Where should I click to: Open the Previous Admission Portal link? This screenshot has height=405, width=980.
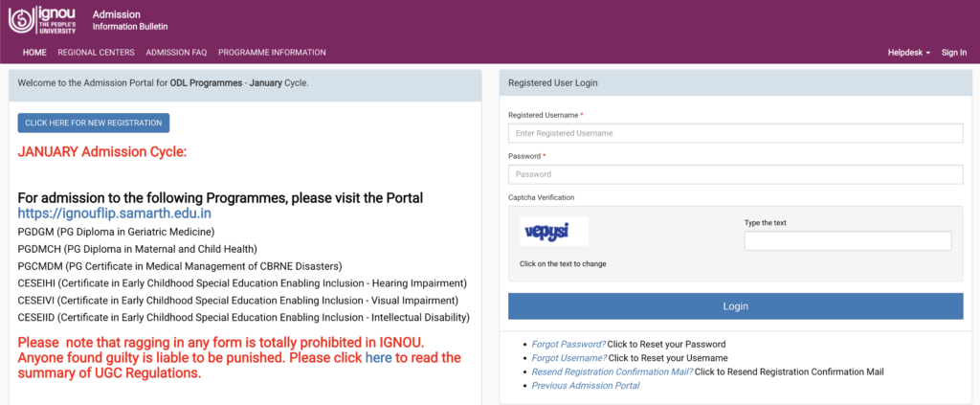click(586, 386)
